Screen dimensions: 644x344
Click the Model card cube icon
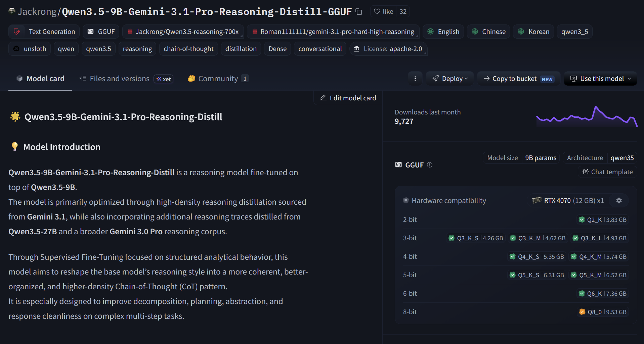pos(19,79)
